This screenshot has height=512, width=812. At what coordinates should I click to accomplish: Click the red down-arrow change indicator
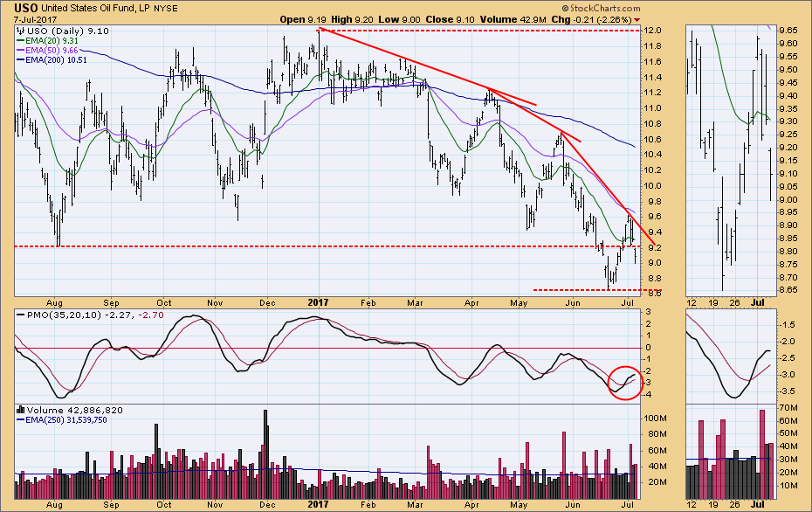point(637,20)
